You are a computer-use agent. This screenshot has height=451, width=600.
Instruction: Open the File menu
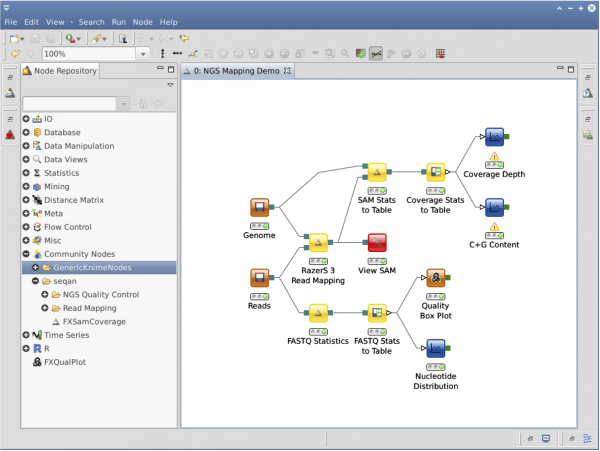(11, 22)
